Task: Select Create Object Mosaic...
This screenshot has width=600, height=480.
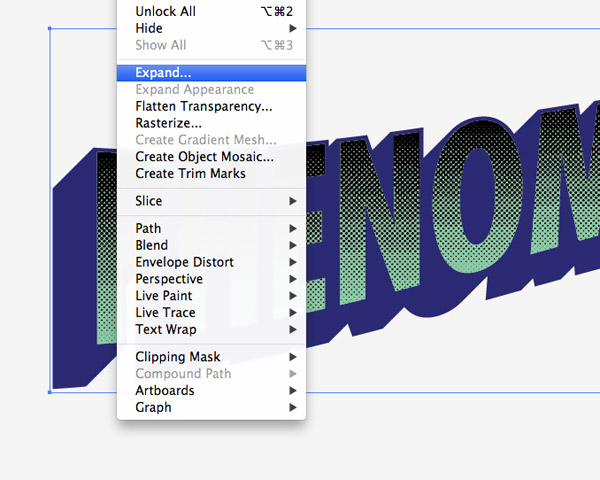Action: point(211,157)
